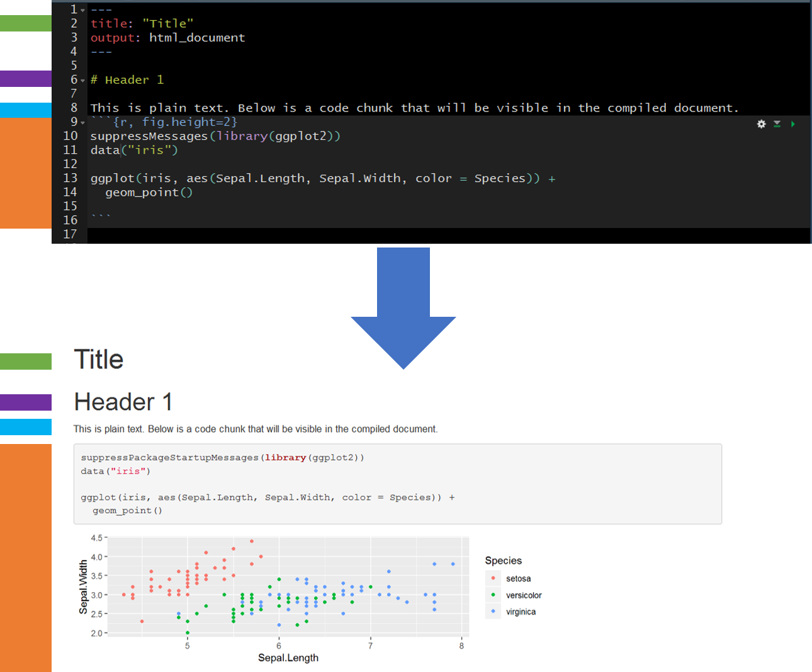Click the plain text sentence on editor line 8

tap(414, 108)
